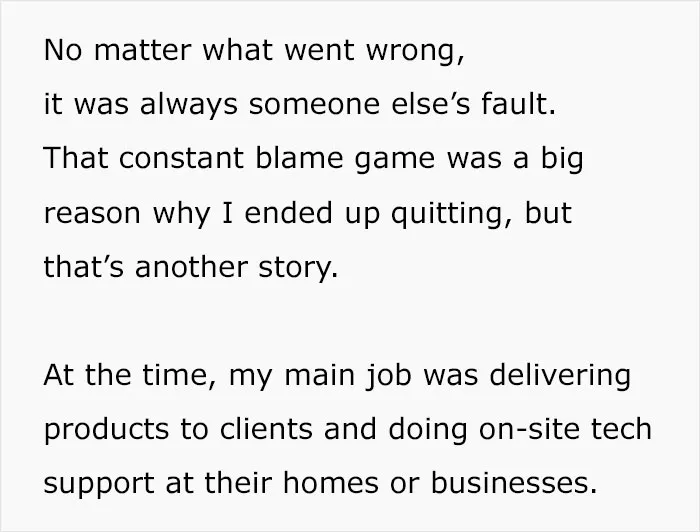Click the word "constant" in the paragraph
The width and height of the screenshot is (700, 532).
181,158
